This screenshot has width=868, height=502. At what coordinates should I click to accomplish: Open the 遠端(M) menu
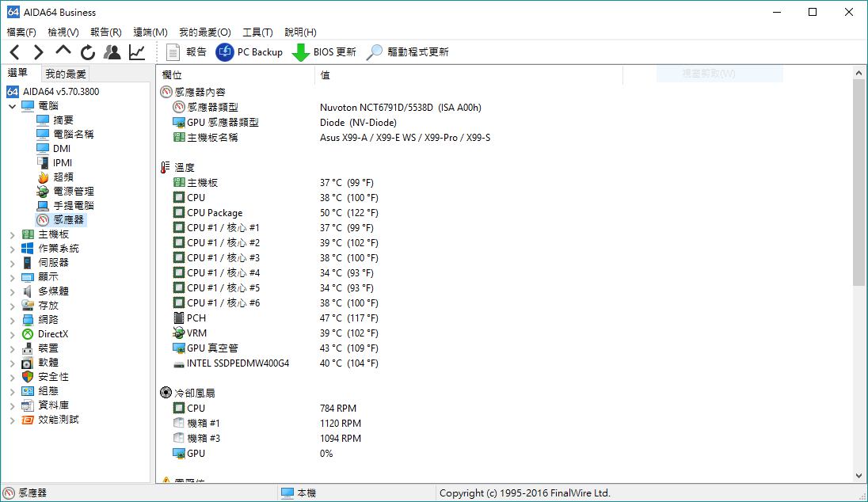pos(150,32)
